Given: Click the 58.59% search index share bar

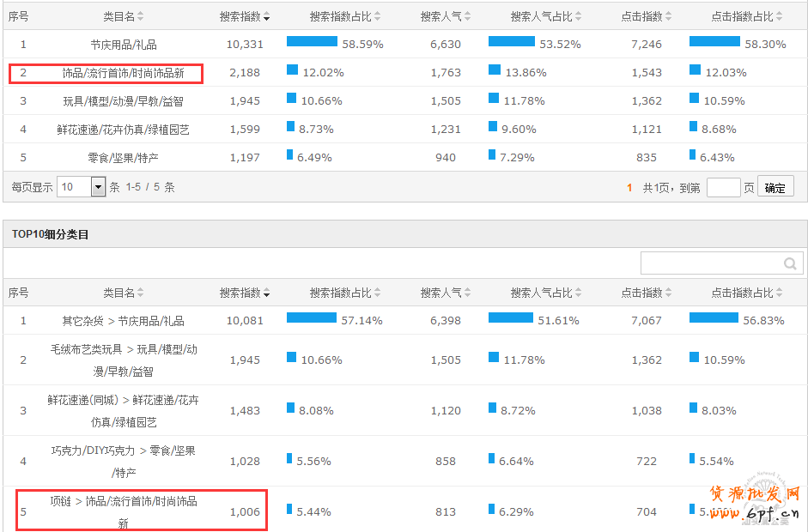Looking at the screenshot, I should 312,42.
